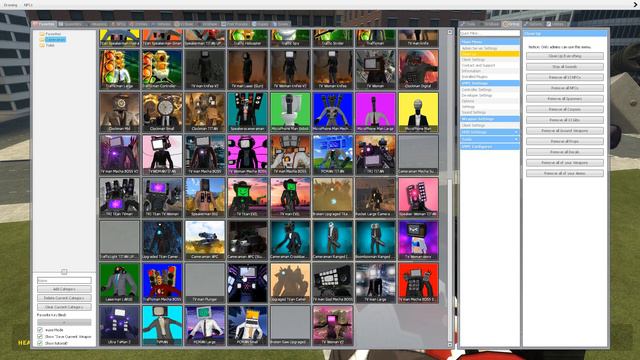Expand the Favorites folder in tree
Image resolution: width=640 pixels, height=360 pixels.
tap(50, 34)
